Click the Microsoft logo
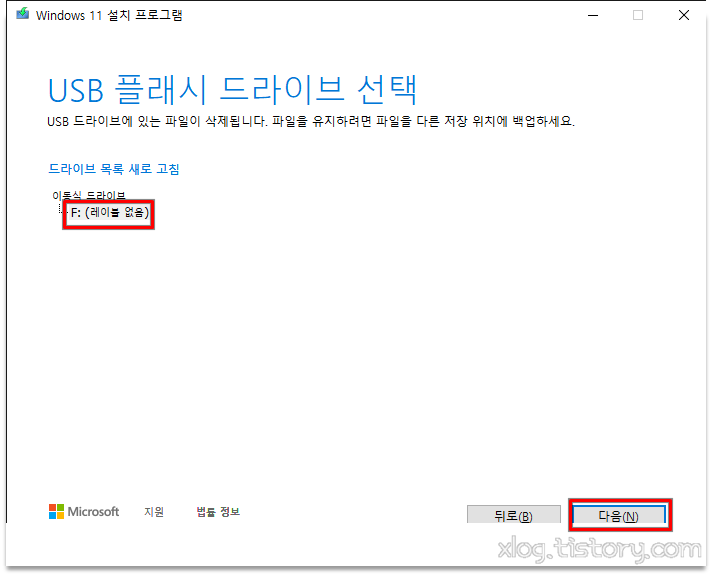This screenshot has width=712, height=576. click(84, 511)
